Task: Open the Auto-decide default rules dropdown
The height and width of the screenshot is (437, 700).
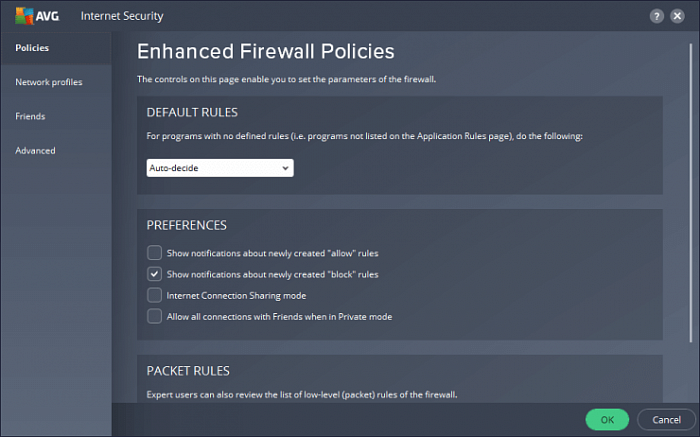Action: [x=220, y=168]
